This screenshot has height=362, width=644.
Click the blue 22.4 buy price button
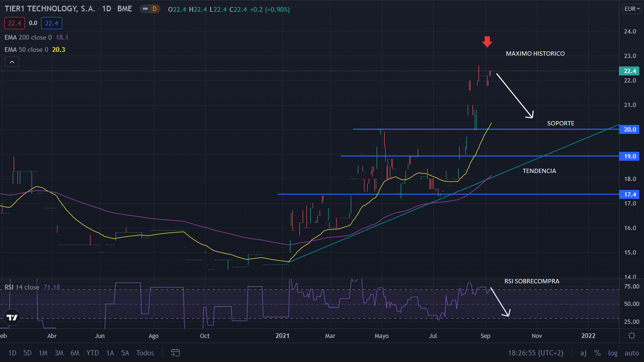pos(51,23)
